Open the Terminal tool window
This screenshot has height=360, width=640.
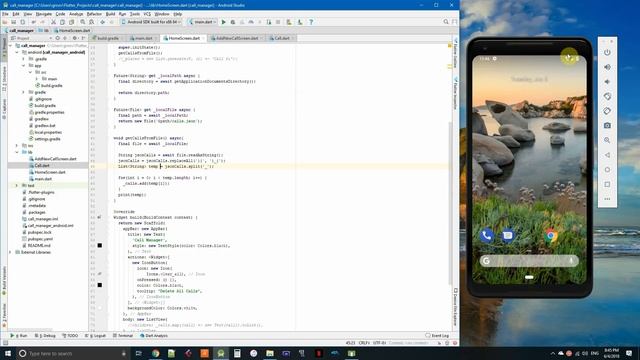(122, 336)
